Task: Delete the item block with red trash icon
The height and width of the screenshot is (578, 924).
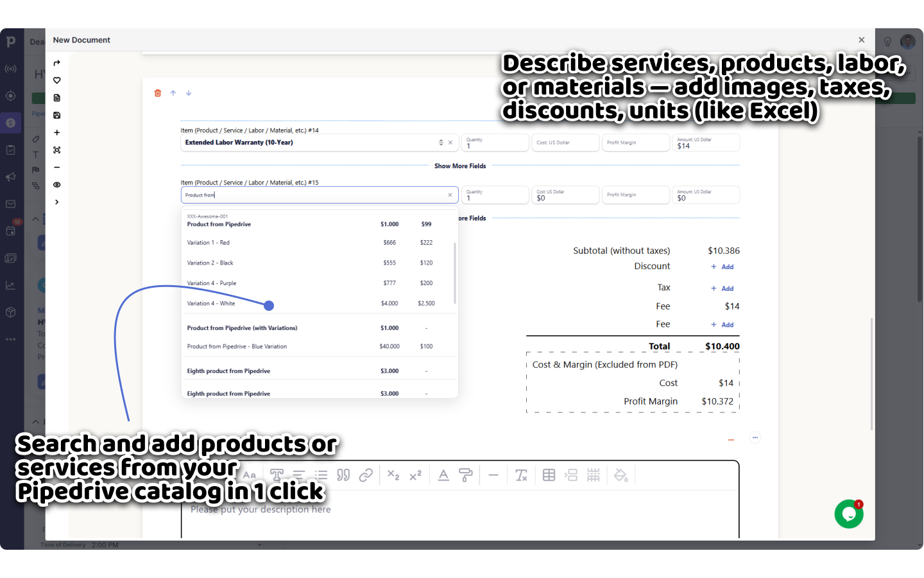Action: [x=158, y=93]
